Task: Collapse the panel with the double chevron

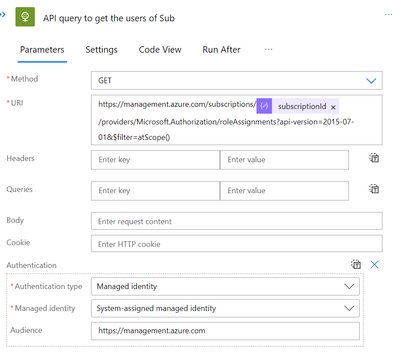Action: 3,14
